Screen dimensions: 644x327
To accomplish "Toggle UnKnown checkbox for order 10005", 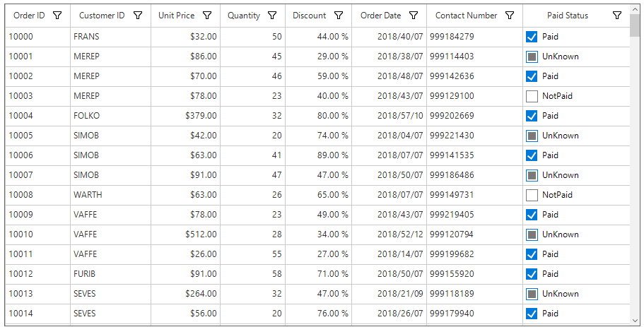I will [532, 136].
